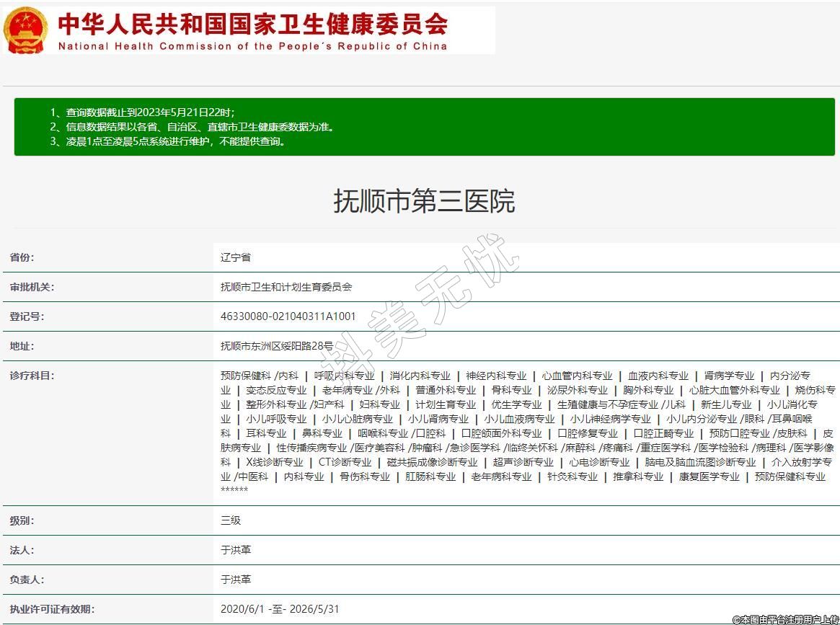Click 针灸科专业 in the department list
Screen dimensions: 840x625
click(572, 476)
